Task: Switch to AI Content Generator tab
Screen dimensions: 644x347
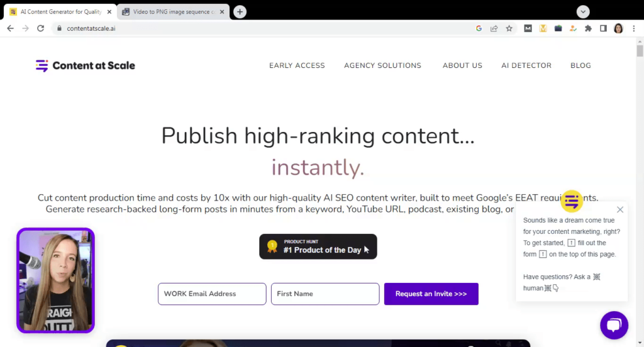Action: pos(60,11)
